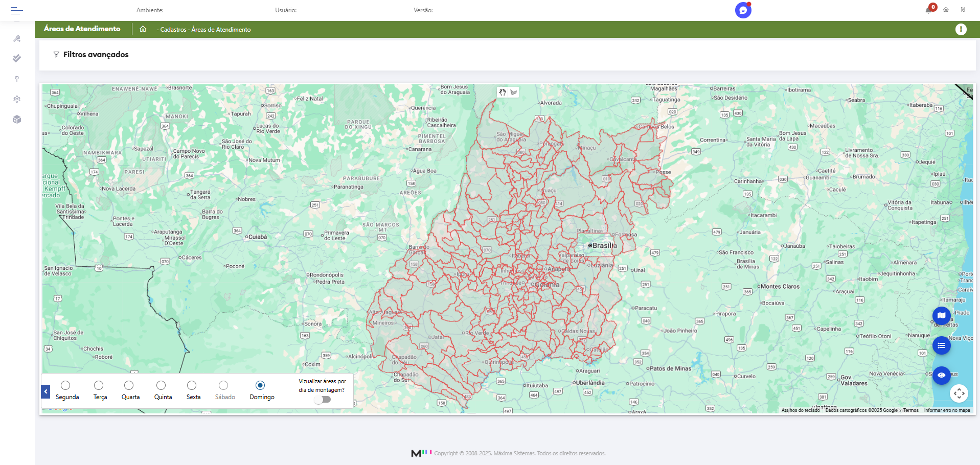Click the Cuiabá label on map
980x465 pixels.
pyautogui.click(x=258, y=237)
